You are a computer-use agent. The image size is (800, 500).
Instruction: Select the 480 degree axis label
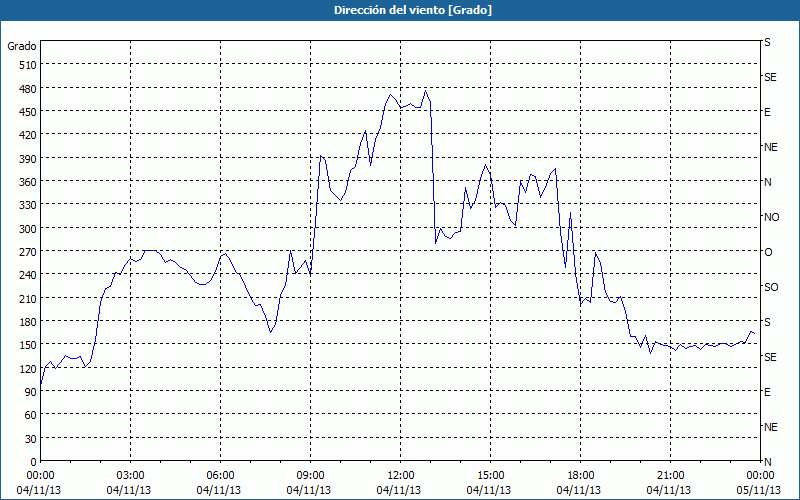point(28,89)
